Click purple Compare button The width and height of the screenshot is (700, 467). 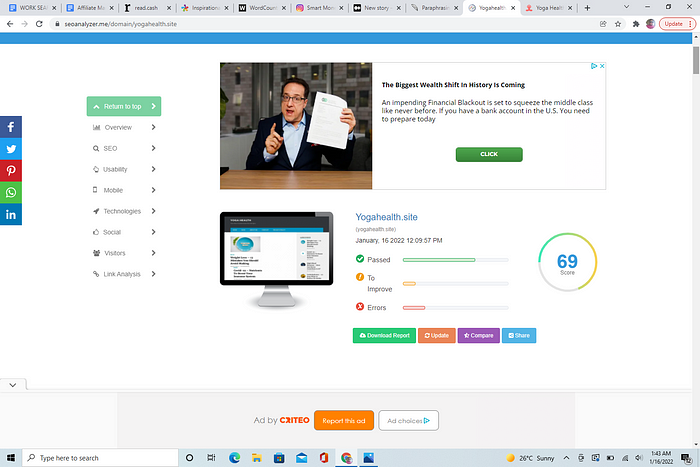click(x=479, y=335)
